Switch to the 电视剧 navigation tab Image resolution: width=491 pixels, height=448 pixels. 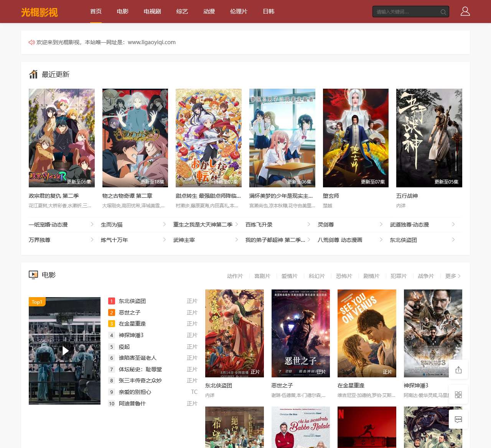(152, 12)
